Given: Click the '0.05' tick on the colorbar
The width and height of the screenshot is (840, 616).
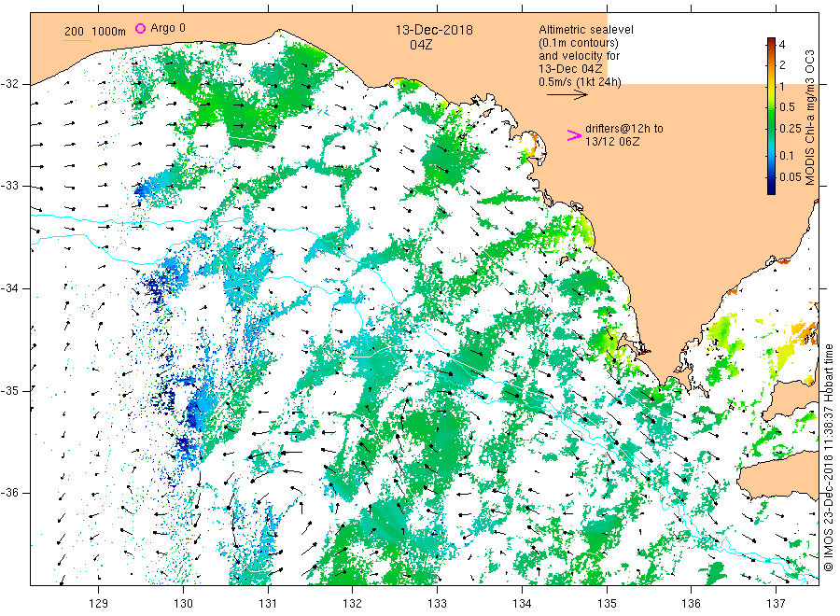Looking at the screenshot, I should (x=791, y=176).
